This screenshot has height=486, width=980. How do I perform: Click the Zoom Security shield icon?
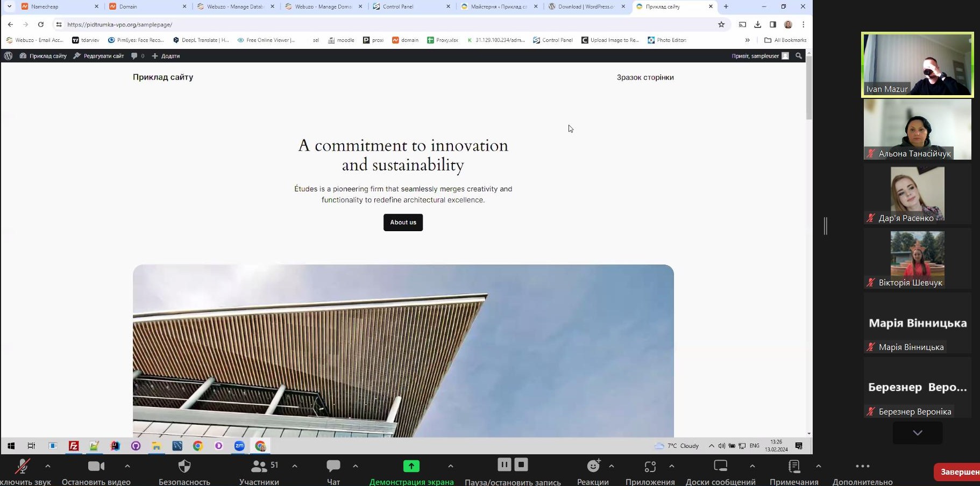pyautogui.click(x=184, y=466)
